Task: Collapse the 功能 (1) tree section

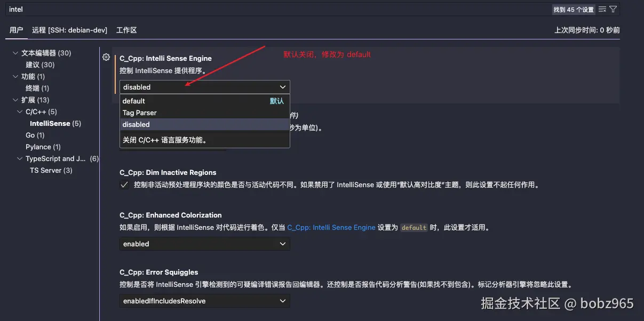Action: click(16, 76)
